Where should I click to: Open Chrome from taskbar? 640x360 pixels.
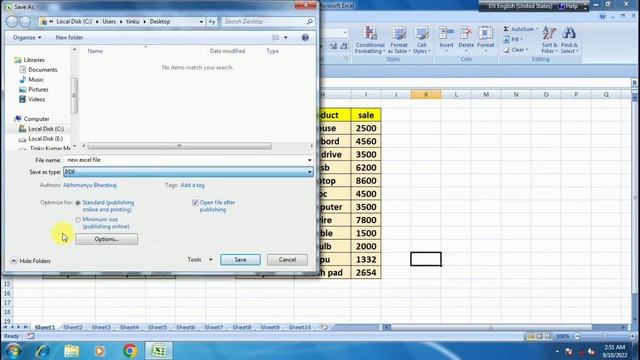[x=130, y=351]
